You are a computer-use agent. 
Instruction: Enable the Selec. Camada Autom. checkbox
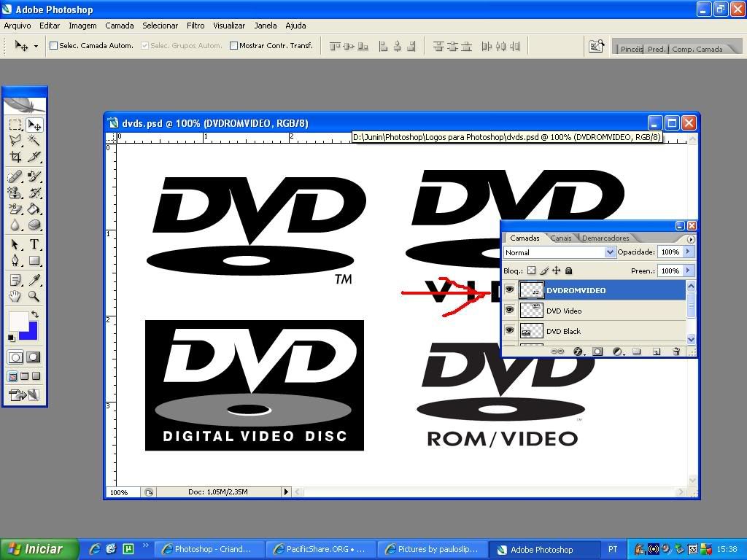(53, 46)
